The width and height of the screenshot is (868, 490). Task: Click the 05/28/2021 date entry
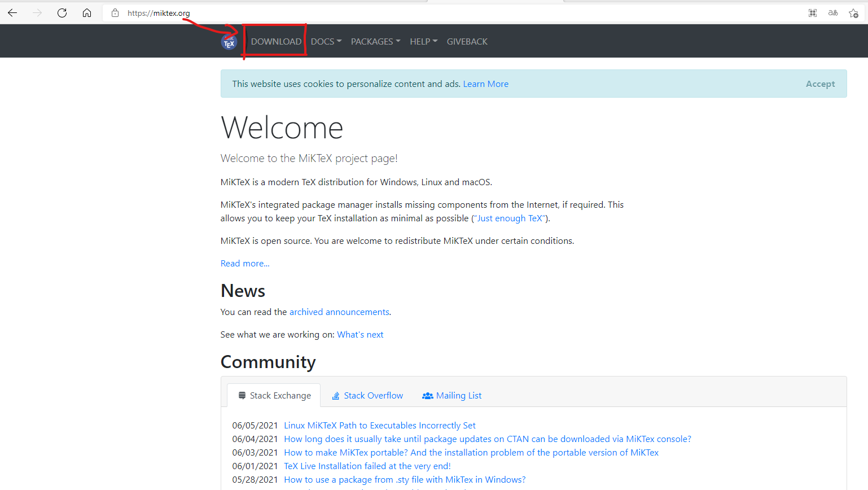pos(255,480)
